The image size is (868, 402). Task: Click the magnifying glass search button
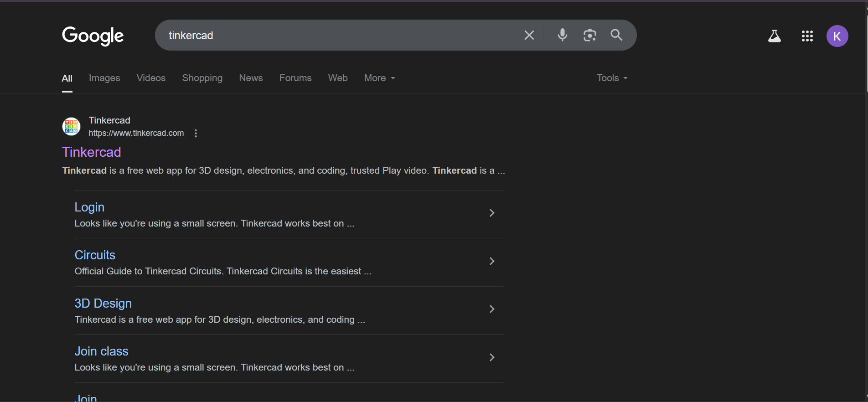[616, 35]
